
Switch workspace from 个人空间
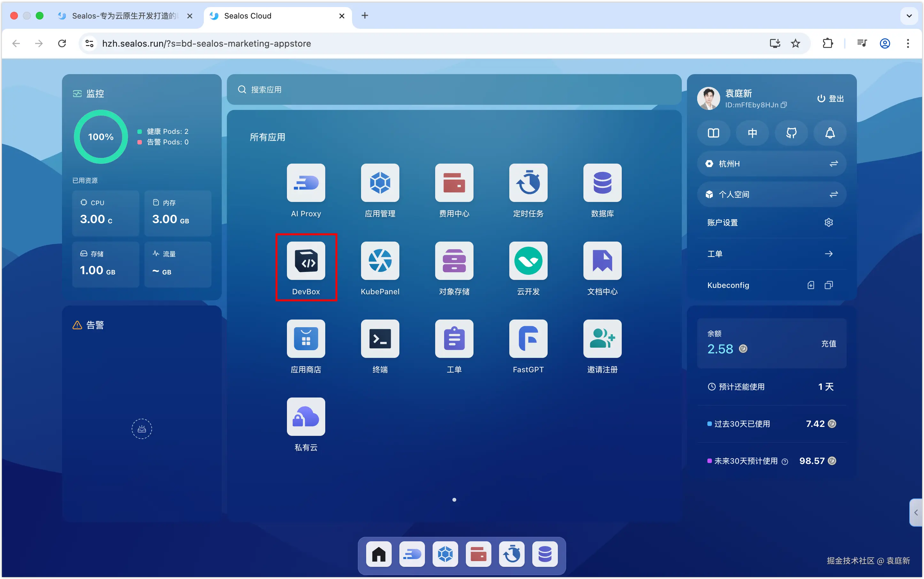click(834, 194)
